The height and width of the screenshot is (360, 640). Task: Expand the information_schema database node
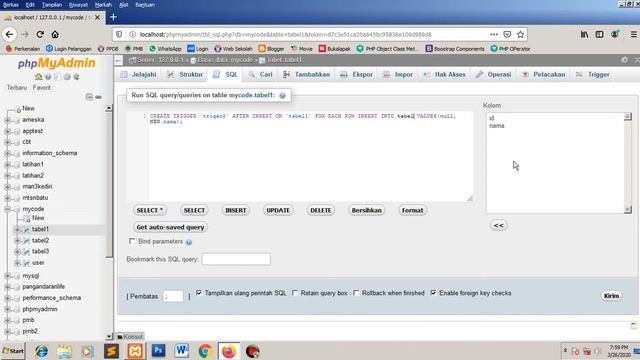coord(7,153)
